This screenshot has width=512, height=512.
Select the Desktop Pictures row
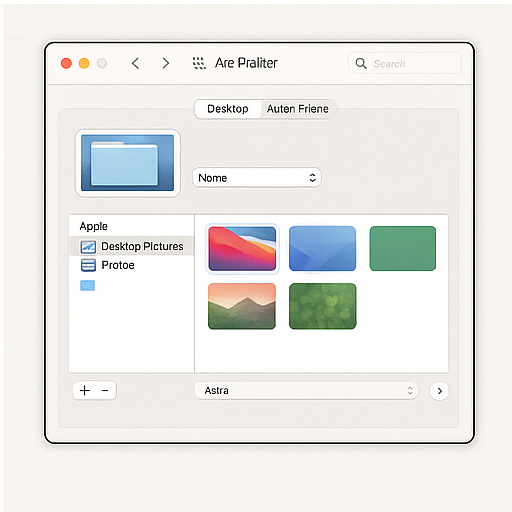click(x=131, y=246)
